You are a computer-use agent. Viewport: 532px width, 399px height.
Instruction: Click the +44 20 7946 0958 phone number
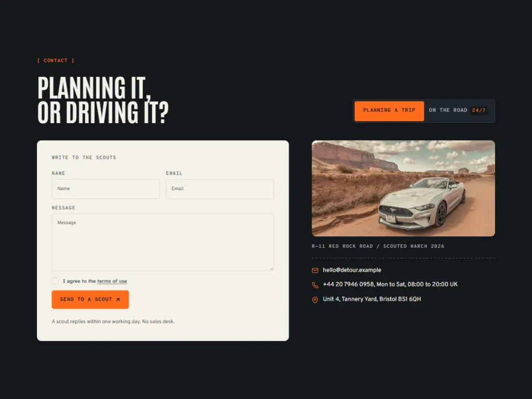coord(348,284)
